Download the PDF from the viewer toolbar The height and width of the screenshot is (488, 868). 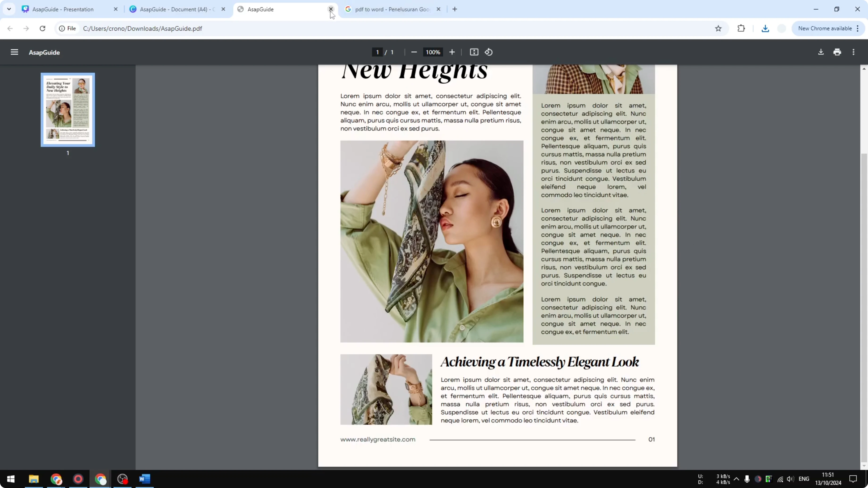point(821,52)
